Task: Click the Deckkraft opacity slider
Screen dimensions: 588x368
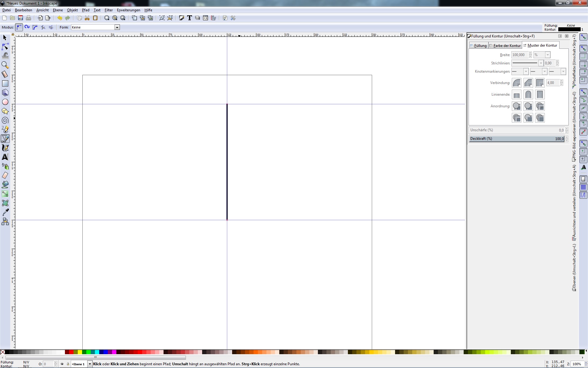Action: (x=516, y=139)
